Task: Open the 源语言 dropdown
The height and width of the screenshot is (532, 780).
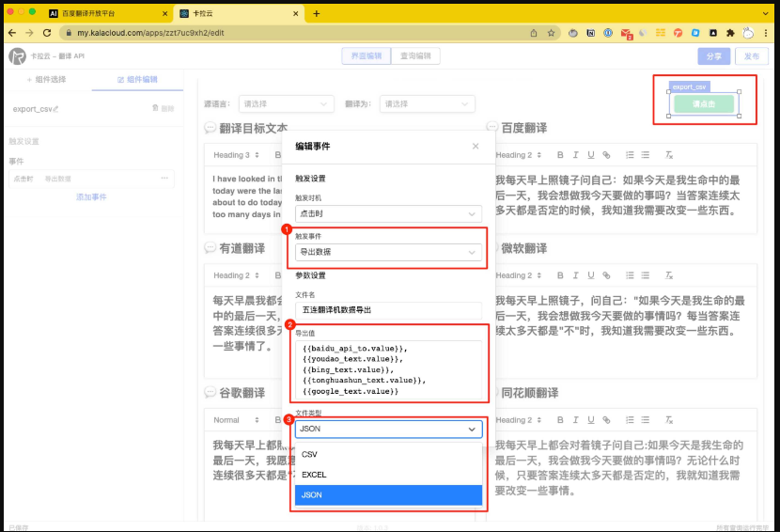Action: (286, 103)
